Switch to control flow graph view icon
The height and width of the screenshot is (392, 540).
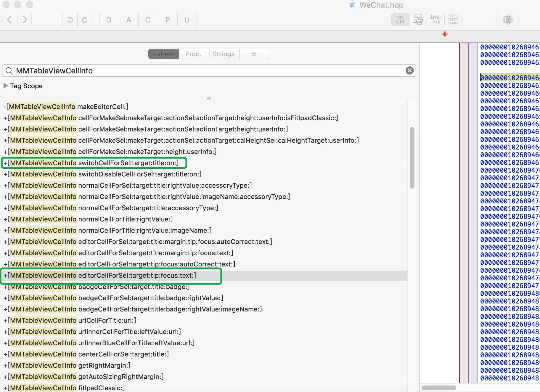pos(418,20)
